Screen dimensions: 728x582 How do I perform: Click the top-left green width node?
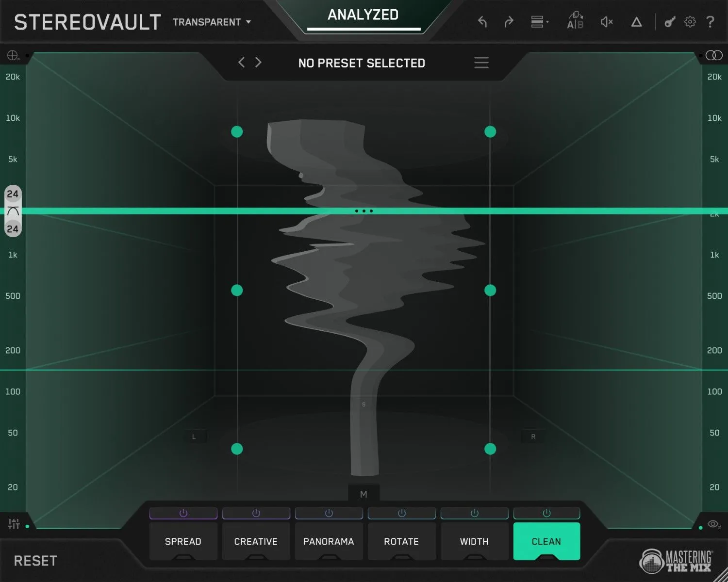click(237, 132)
